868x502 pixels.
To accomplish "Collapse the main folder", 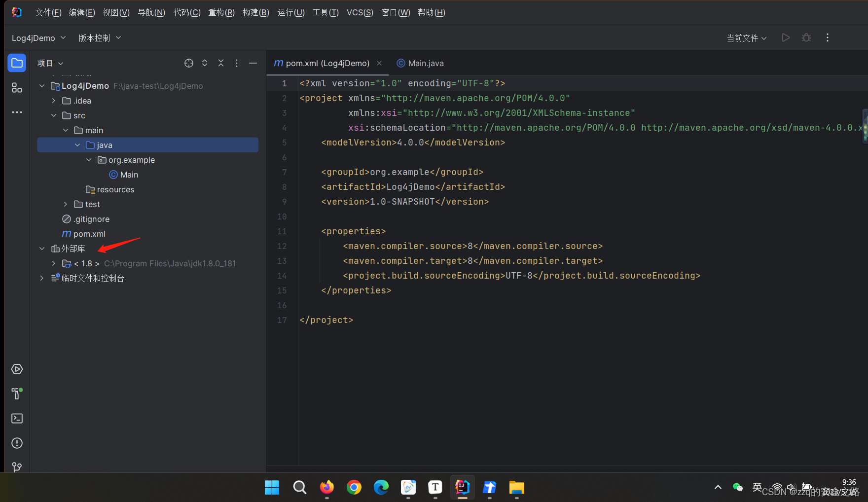I will point(66,130).
